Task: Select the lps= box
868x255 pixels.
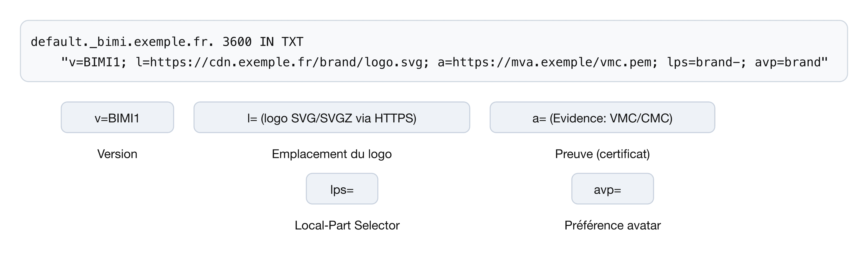Action: coord(342,189)
